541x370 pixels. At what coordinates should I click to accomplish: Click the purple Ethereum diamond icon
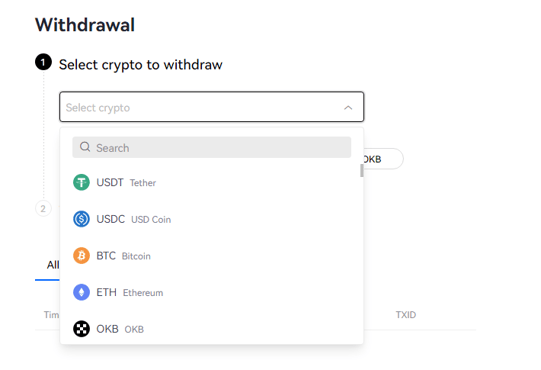pyautogui.click(x=81, y=292)
